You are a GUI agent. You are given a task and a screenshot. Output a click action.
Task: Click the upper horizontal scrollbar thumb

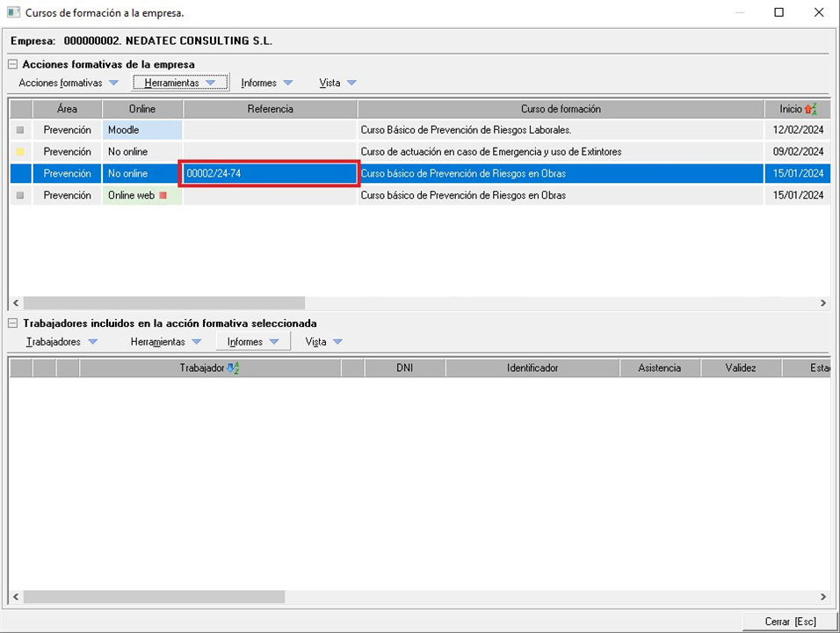tap(163, 302)
